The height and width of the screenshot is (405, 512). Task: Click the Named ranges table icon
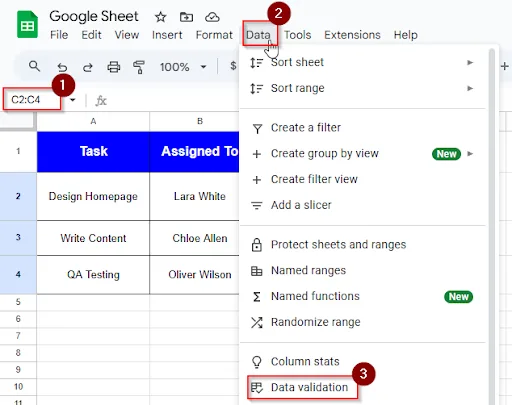[x=257, y=271]
